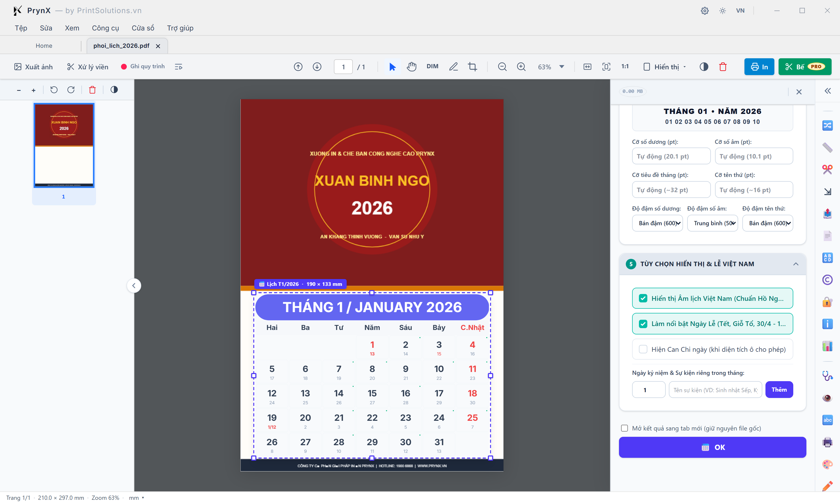Screen dimensions: 840x504
Task: Enable Hiện Can Chi ngày checkbox
Action: pos(643,349)
